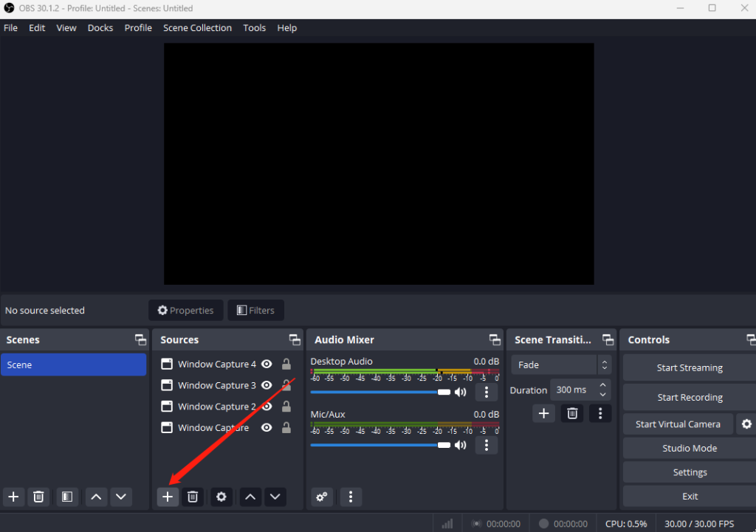Open Desktop Audio three-dot options
Image resolution: width=756 pixels, height=532 pixels.
pyautogui.click(x=487, y=393)
